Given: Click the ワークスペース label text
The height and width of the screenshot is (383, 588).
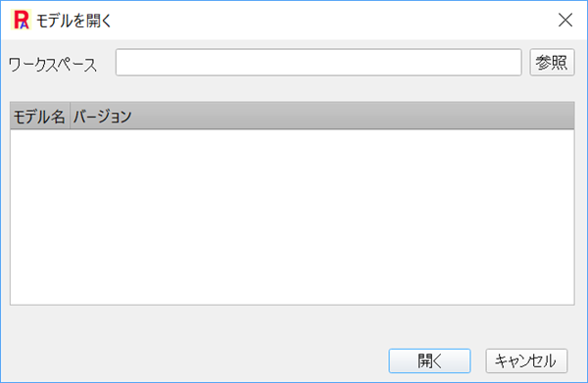Looking at the screenshot, I should (x=53, y=65).
